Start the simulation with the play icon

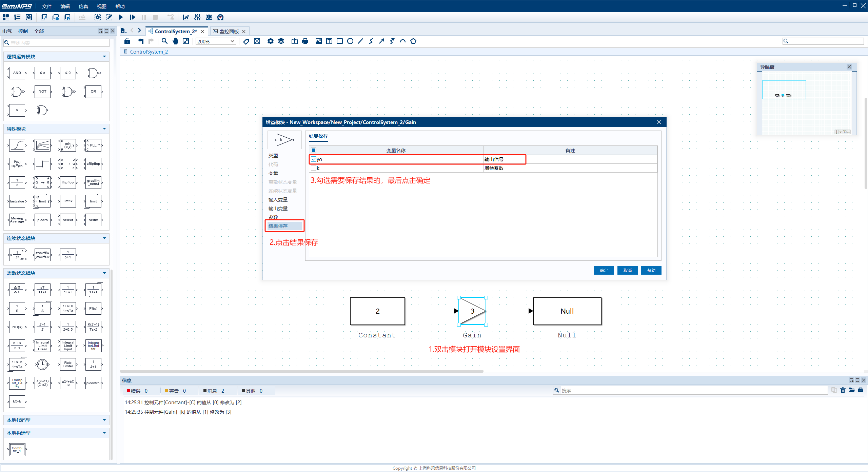coord(121,17)
